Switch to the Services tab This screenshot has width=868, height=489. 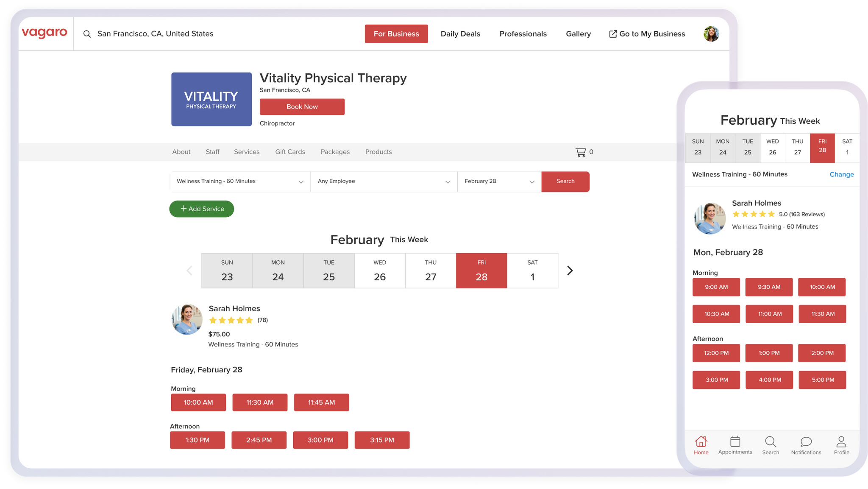pos(247,152)
